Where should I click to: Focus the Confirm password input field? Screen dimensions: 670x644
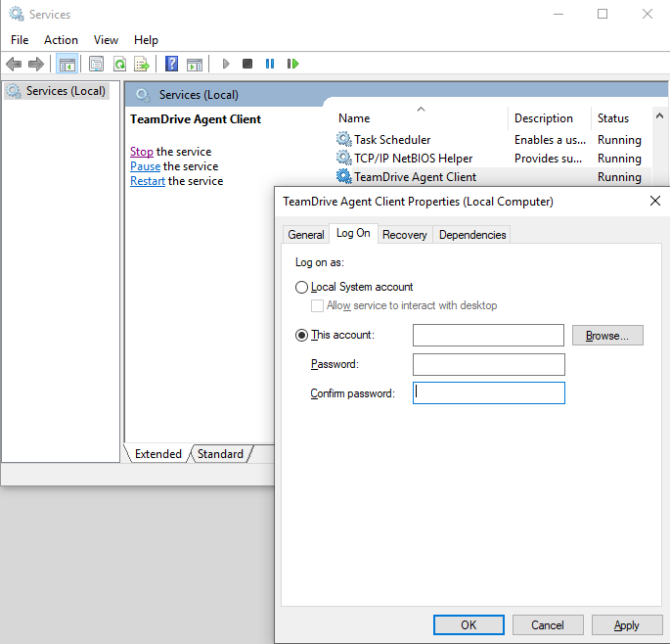488,393
